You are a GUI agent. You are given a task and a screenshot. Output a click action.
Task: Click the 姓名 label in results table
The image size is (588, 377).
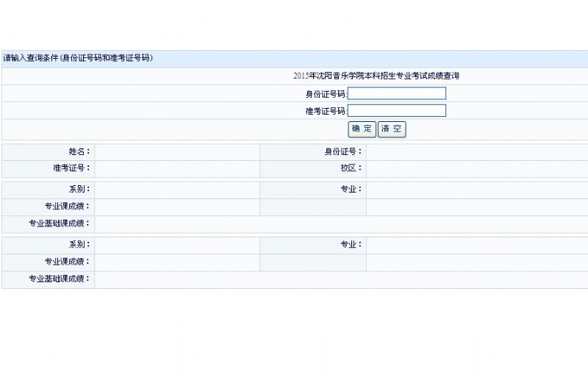pos(79,151)
